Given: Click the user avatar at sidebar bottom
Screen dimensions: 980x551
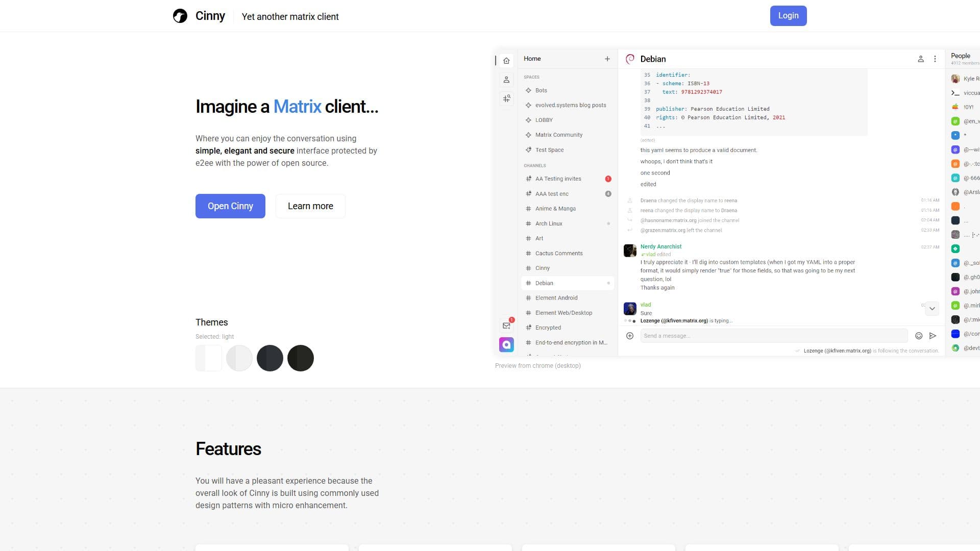Looking at the screenshot, I should (x=506, y=345).
